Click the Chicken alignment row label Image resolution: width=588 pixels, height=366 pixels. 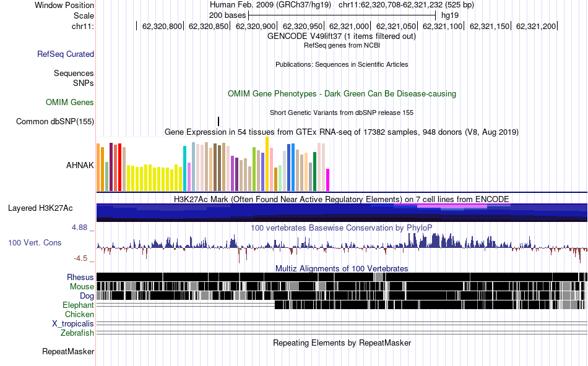tap(79, 314)
